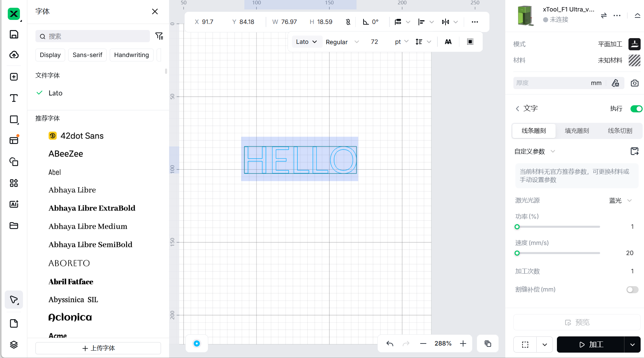644x358 pixels.
Task: Click the camera icon beside thickness field
Action: point(635,83)
